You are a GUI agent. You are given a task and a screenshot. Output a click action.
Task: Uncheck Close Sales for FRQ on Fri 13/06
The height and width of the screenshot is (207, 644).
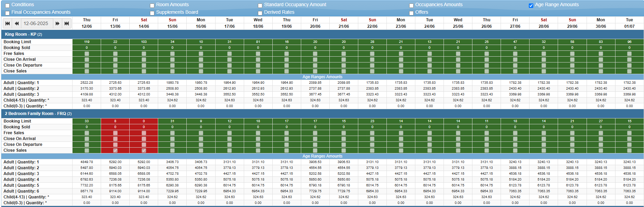[115, 150]
